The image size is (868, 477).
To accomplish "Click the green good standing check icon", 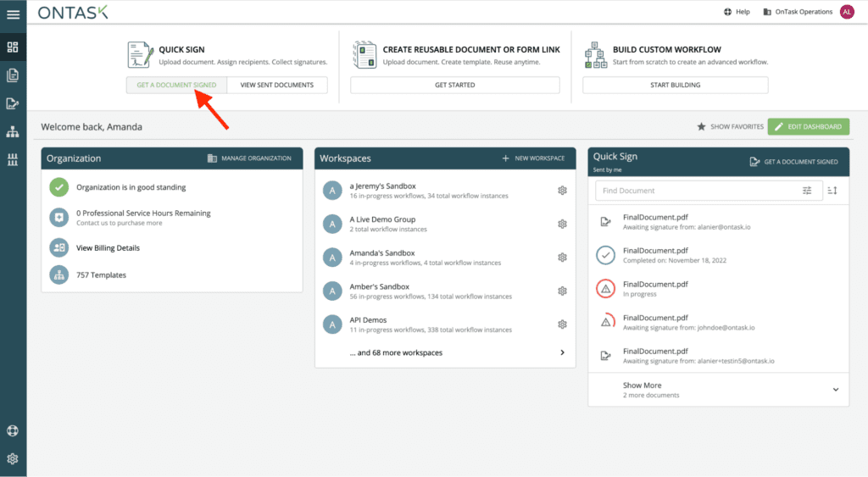I will (x=58, y=187).
